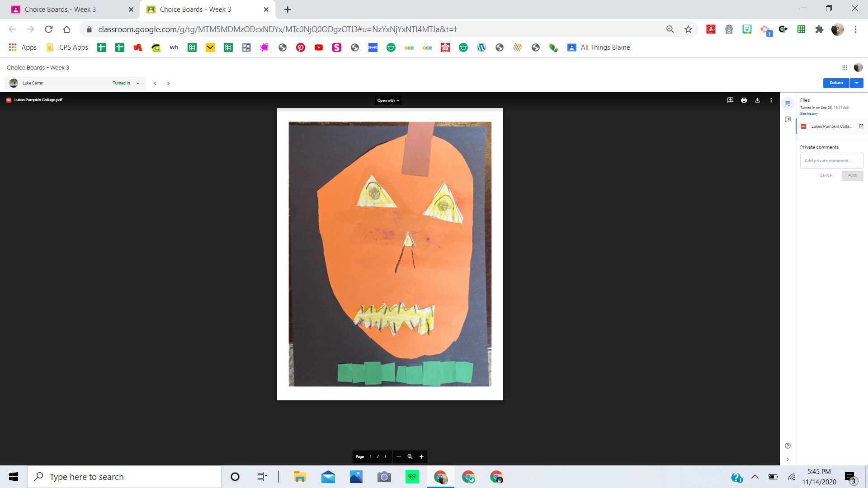Open Lukes Pumpkin Collage in new window
This screenshot has width=868, height=488.
pyautogui.click(x=861, y=127)
